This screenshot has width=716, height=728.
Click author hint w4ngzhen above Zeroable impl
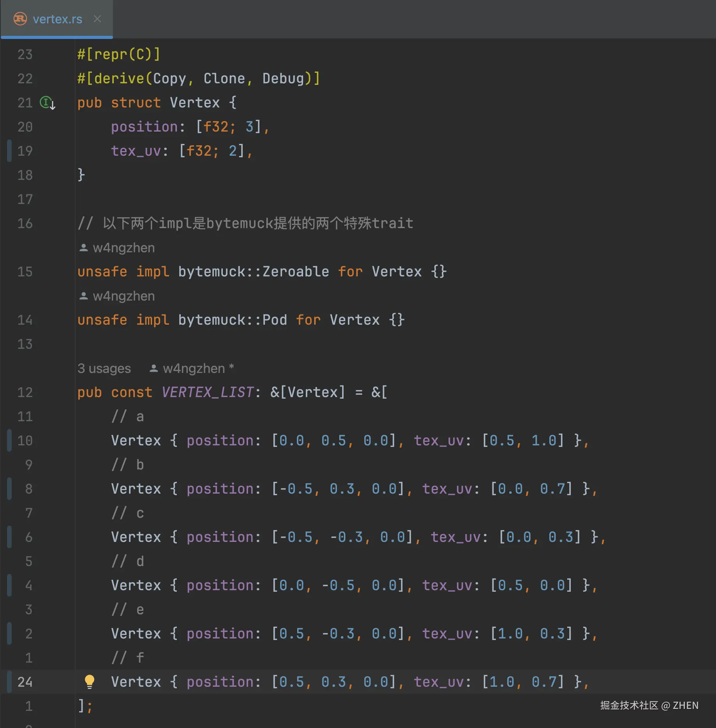123,248
